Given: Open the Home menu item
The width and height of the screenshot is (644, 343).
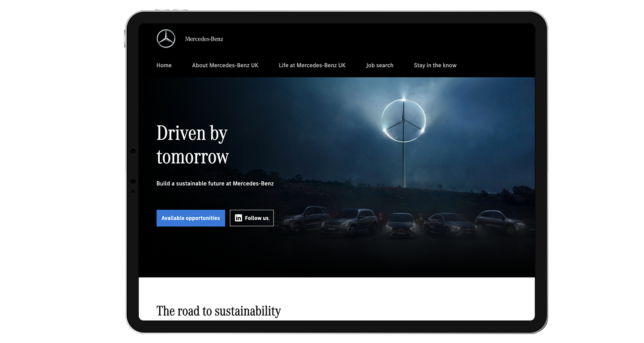Looking at the screenshot, I should pos(164,65).
